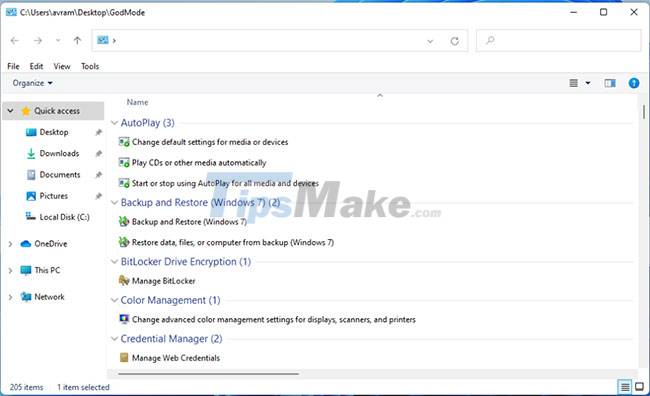The width and height of the screenshot is (650, 396).
Task: Click the pin icon next to Documents
Action: coord(98,175)
